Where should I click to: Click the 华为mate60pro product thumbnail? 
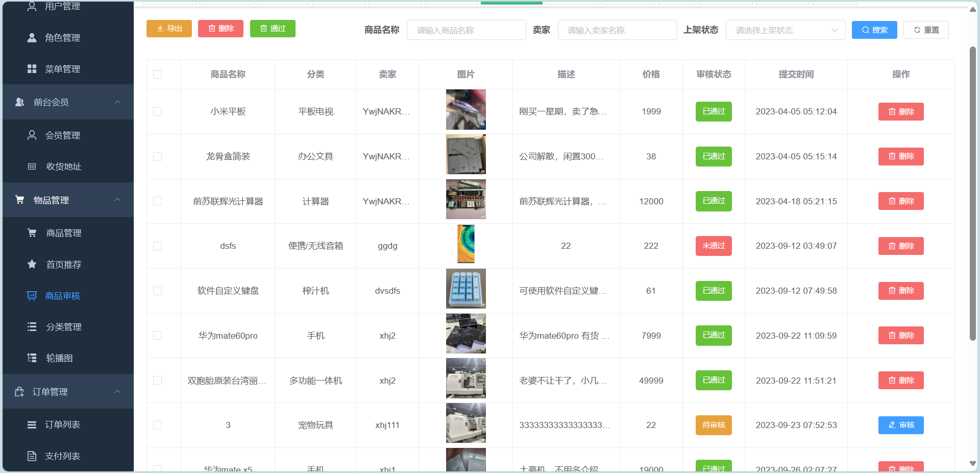pos(465,334)
